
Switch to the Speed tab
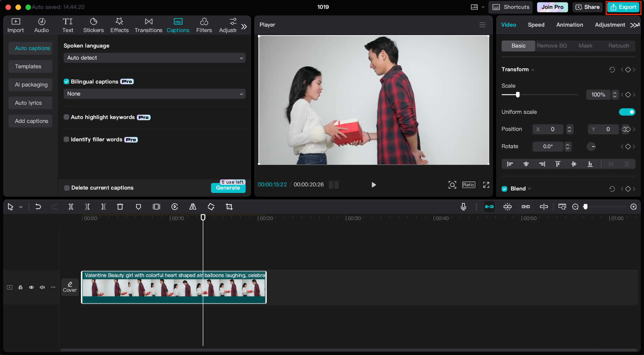tap(536, 25)
